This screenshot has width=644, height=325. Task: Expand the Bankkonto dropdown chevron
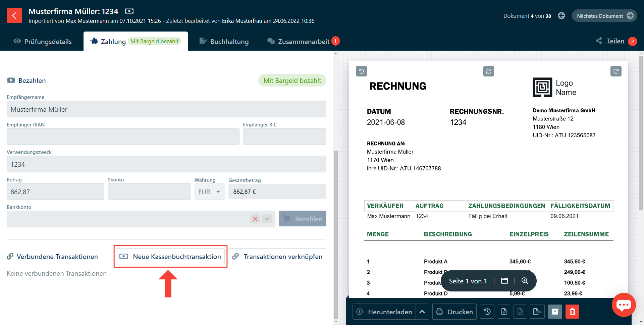tap(267, 219)
